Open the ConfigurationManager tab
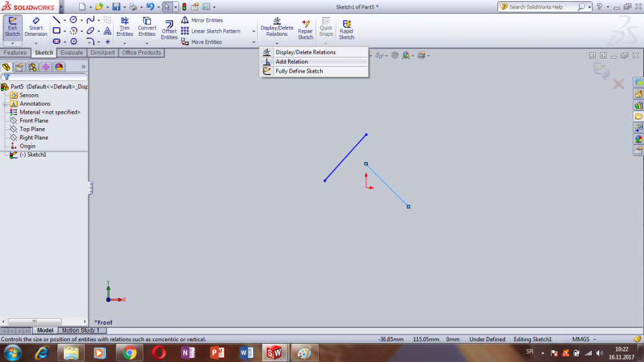Image resolution: width=644 pixels, height=362 pixels. [x=33, y=67]
